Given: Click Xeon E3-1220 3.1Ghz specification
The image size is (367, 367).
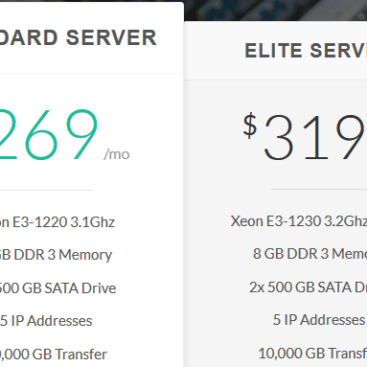Looking at the screenshot, I should (x=57, y=222).
